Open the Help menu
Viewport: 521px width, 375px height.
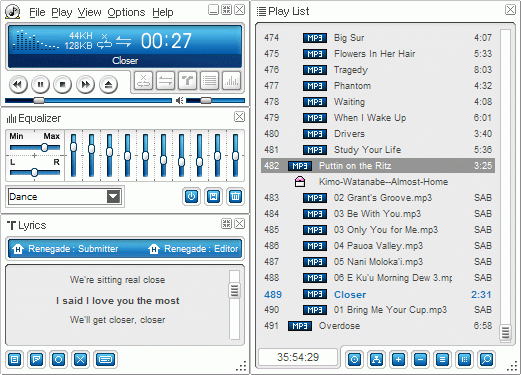pos(163,12)
